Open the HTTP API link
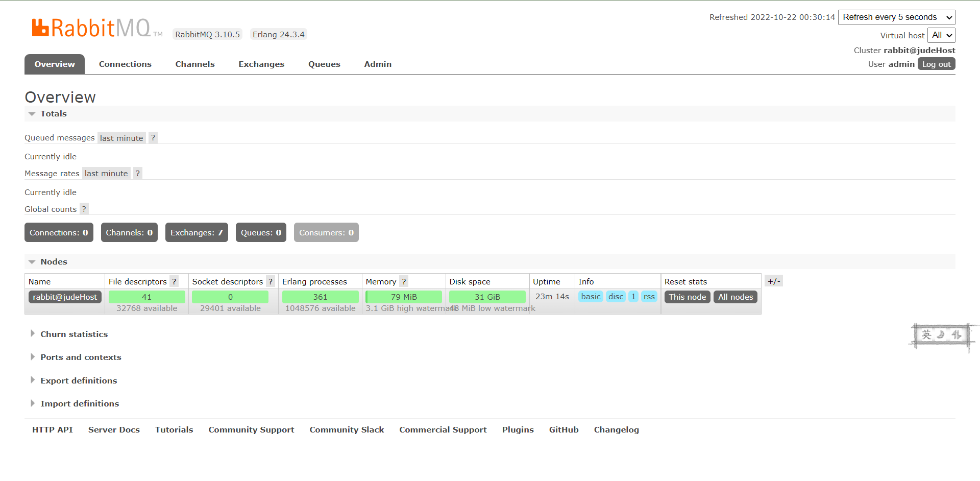This screenshot has width=980, height=481. [53, 430]
